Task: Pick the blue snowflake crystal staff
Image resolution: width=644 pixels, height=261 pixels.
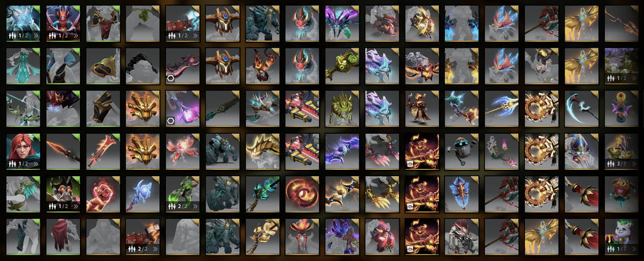Action: [x=143, y=194]
